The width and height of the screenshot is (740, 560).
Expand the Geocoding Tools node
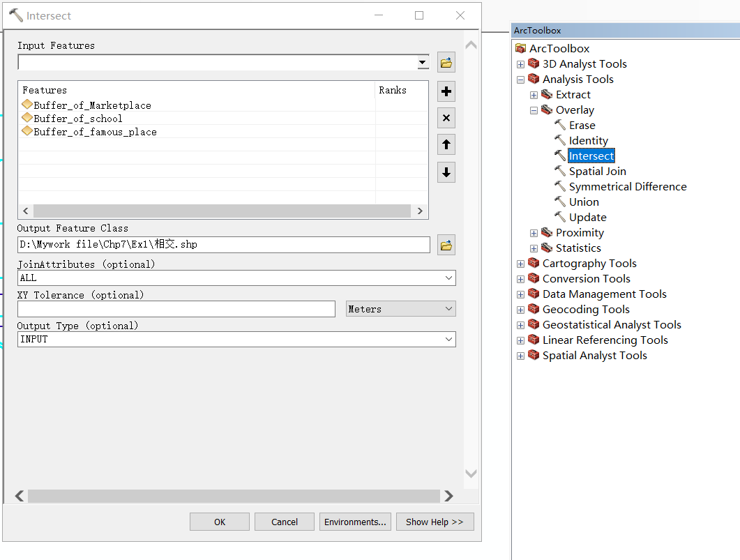pyautogui.click(x=520, y=310)
